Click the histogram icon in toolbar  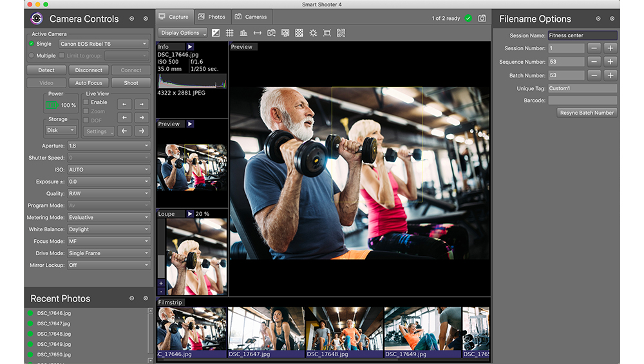tap(243, 33)
